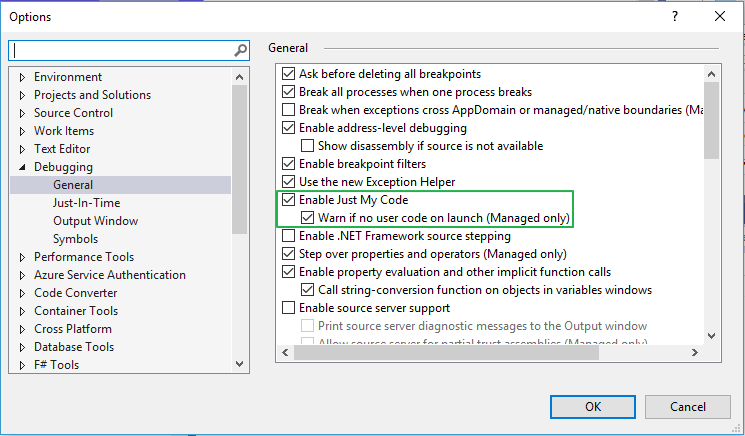Select Just-In-Time under Debugging
The image size is (745, 436).
[86, 203]
